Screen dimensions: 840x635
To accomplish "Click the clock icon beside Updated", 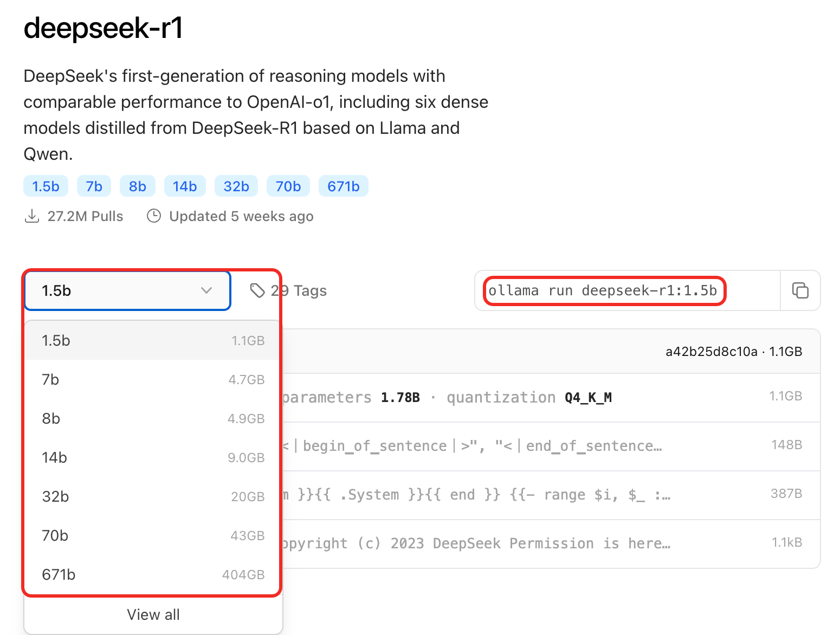I will [x=154, y=216].
